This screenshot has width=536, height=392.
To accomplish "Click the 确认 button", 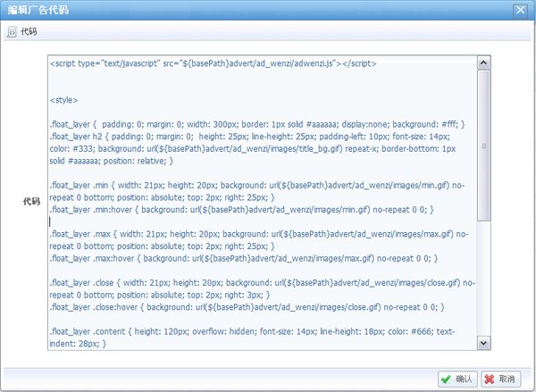I will point(457,379).
